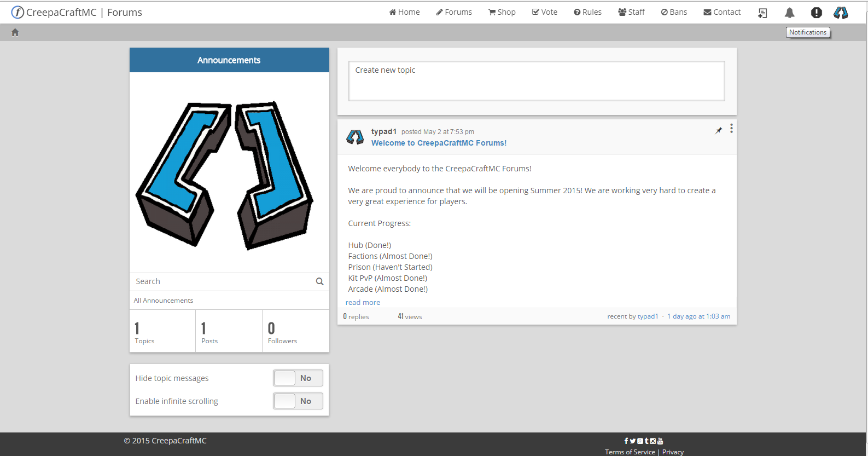Go to the home breadcrumb icon
Image resolution: width=868 pixels, height=456 pixels.
(x=15, y=32)
